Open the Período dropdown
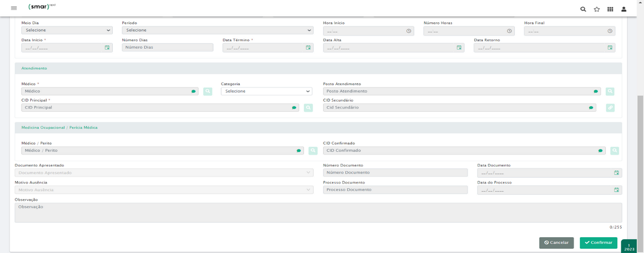The image size is (644, 253). [x=218, y=31]
